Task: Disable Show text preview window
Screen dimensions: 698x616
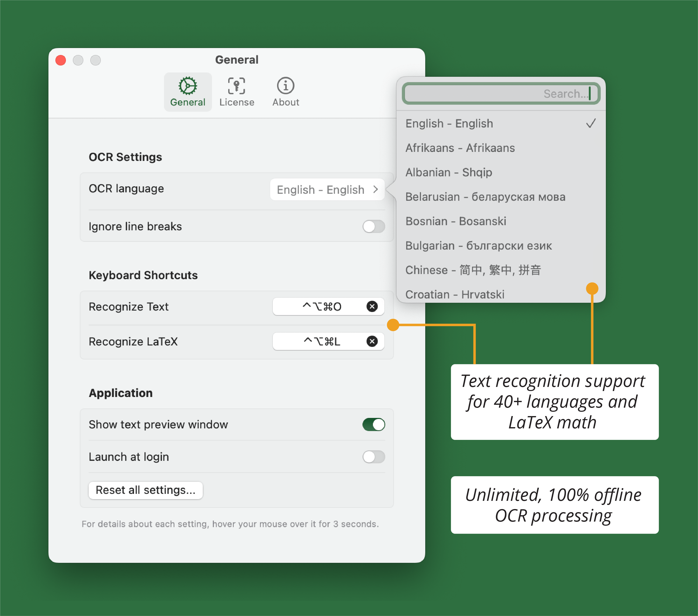Action: pos(374,424)
